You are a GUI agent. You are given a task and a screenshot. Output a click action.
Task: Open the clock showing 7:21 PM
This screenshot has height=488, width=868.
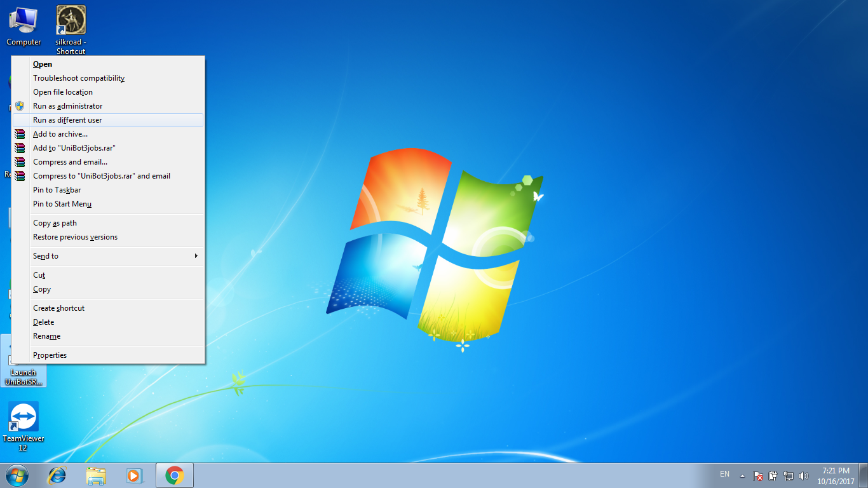(836, 475)
